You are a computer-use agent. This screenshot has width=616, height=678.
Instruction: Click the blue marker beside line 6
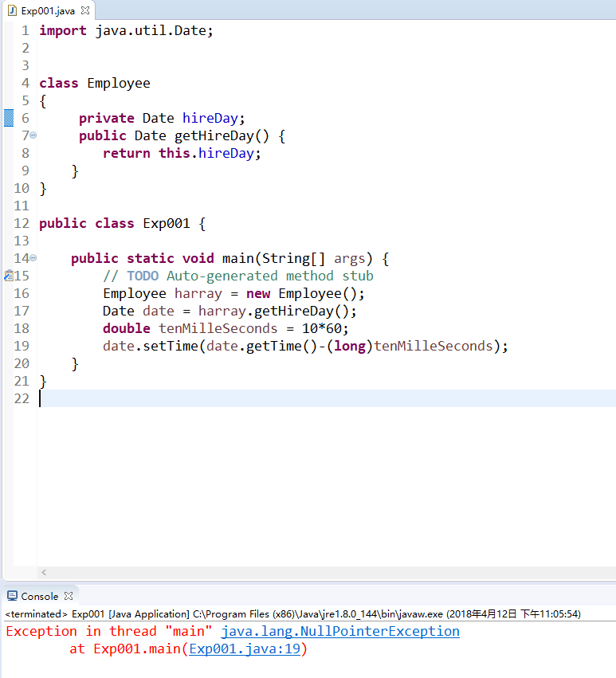[9, 118]
